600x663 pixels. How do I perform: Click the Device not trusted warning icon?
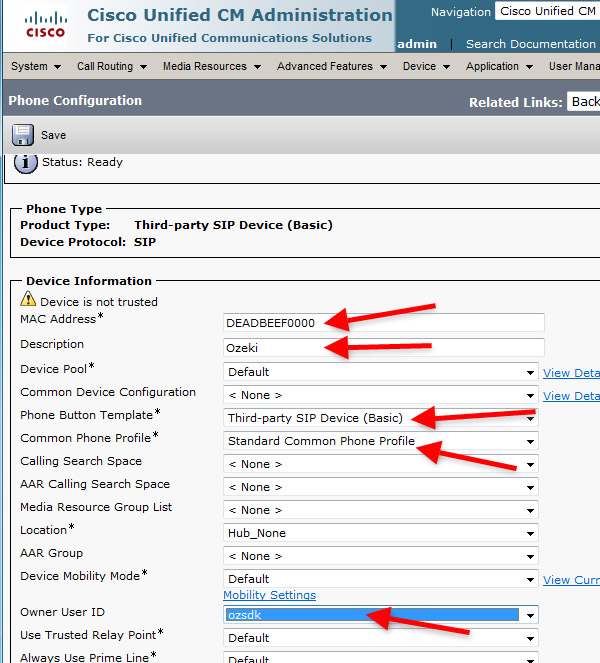(28, 299)
